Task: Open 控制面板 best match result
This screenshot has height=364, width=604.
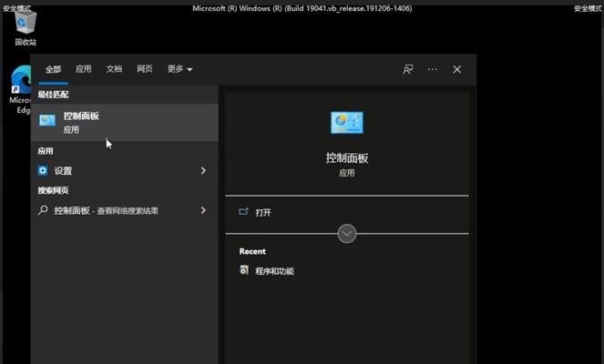Action: 125,122
